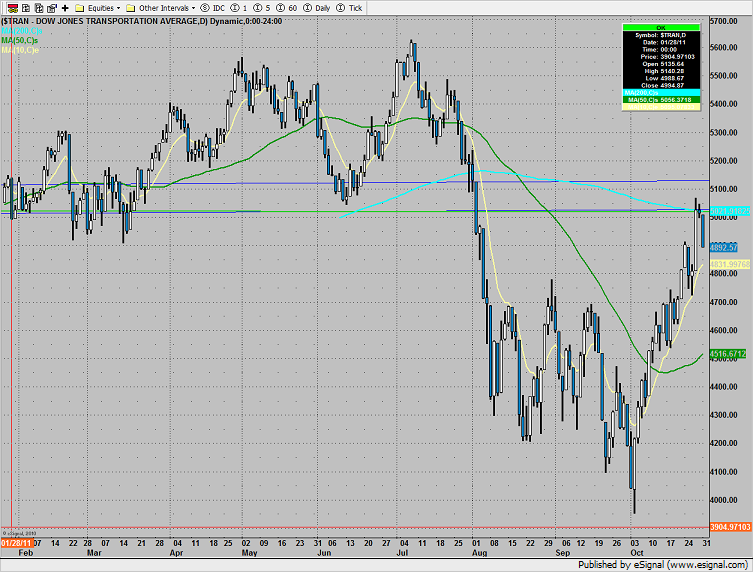Screen dimensions: 753x572
Task: Click green MA(50,C)s 5056.3718 data row
Action: coord(661,100)
